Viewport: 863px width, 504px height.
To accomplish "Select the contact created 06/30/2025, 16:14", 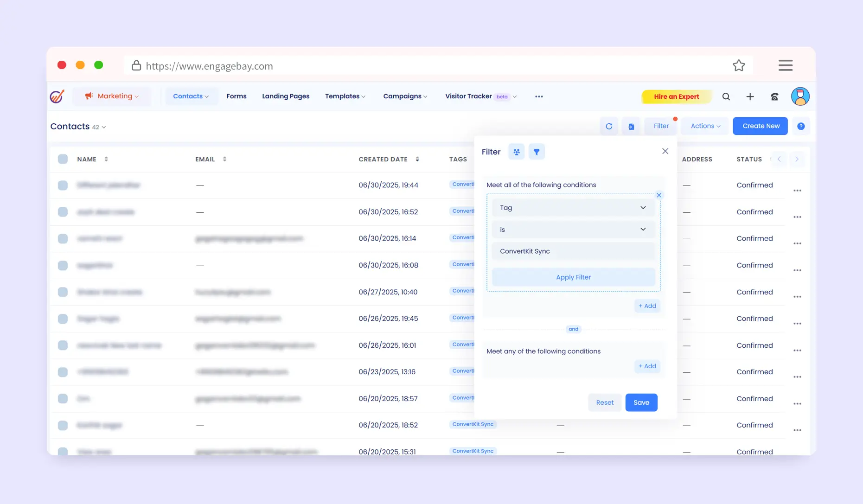I will pyautogui.click(x=63, y=239).
